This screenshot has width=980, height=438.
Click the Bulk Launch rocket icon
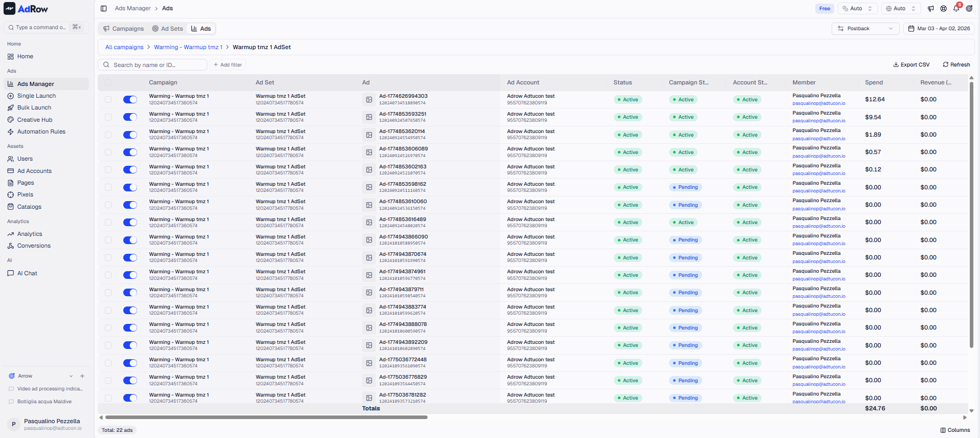11,107
